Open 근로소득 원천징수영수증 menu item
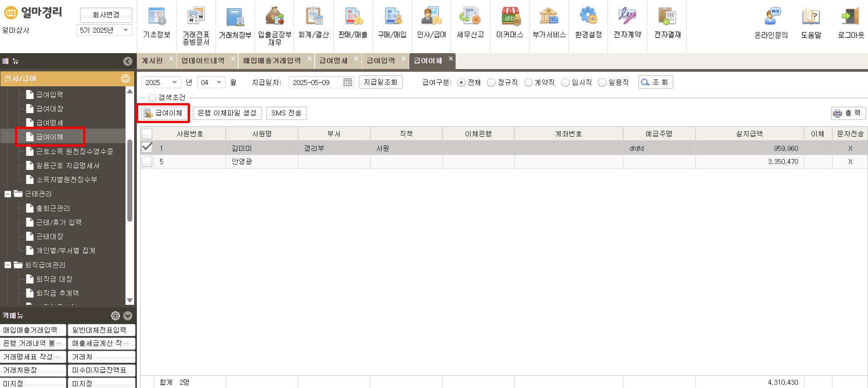Viewport: 868px width, 388px height. click(75, 151)
